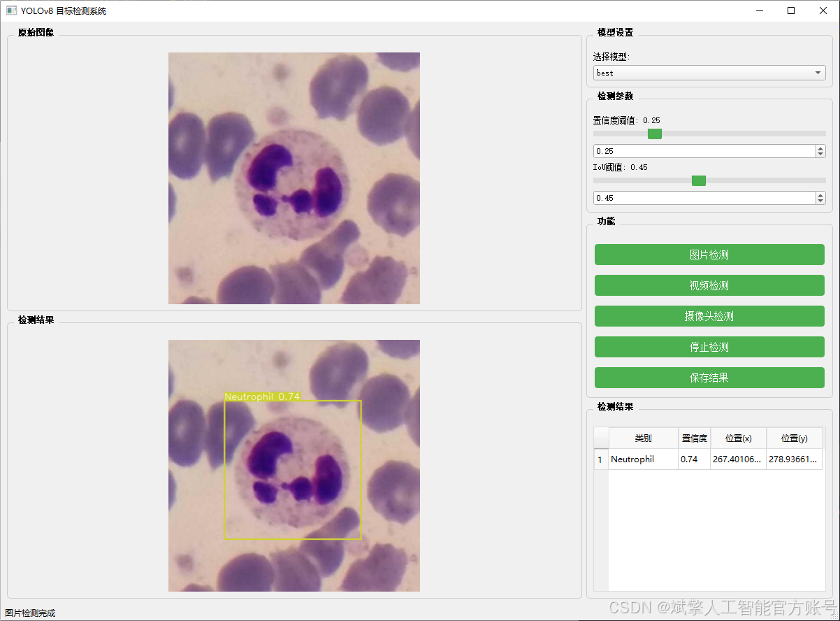The height and width of the screenshot is (621, 840).
Task: Click the IoU value field 0.45
Action: (x=703, y=199)
